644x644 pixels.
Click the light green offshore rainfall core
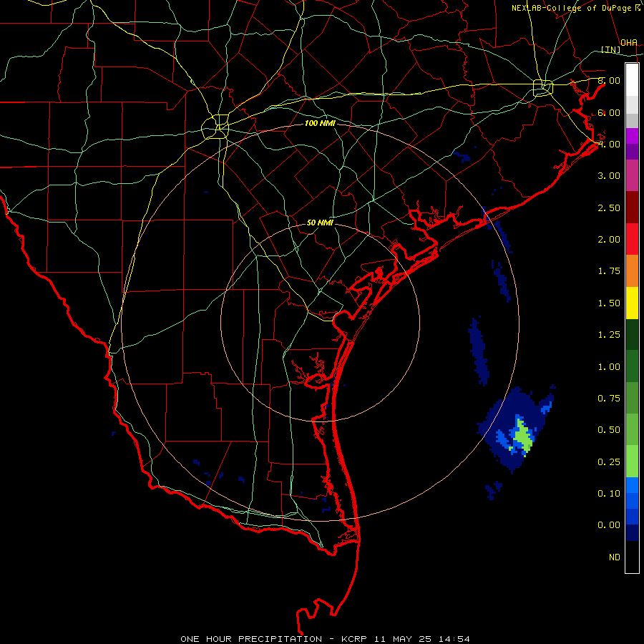click(x=522, y=435)
